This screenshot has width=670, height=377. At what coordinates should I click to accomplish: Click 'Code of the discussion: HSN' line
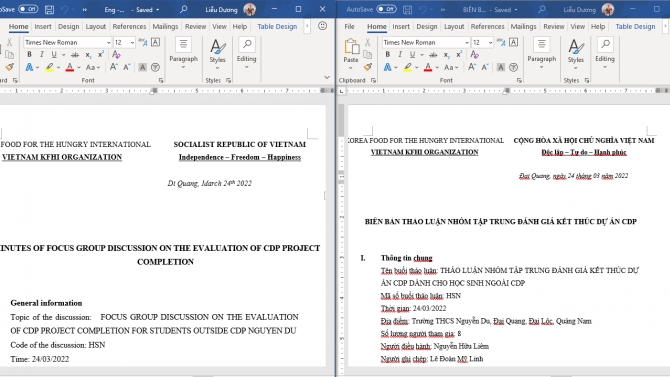tap(58, 345)
